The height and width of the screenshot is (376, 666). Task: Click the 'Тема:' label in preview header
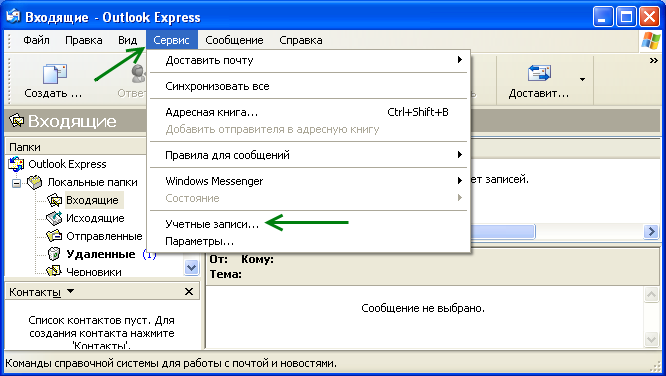[x=226, y=274]
